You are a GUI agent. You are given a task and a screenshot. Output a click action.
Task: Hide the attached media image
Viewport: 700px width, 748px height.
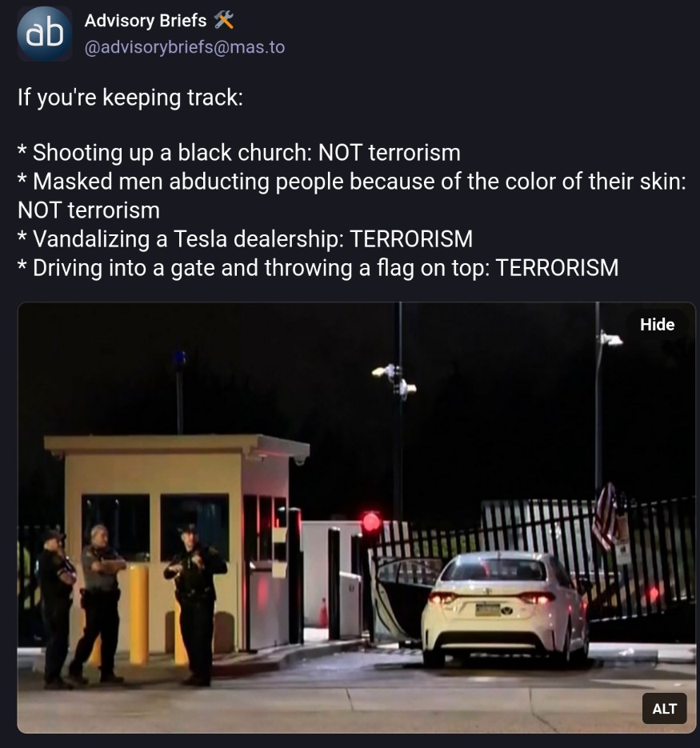(x=657, y=324)
